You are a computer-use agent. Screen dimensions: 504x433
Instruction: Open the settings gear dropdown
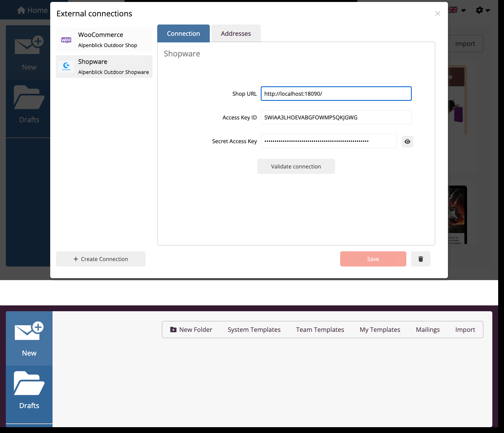point(483,10)
